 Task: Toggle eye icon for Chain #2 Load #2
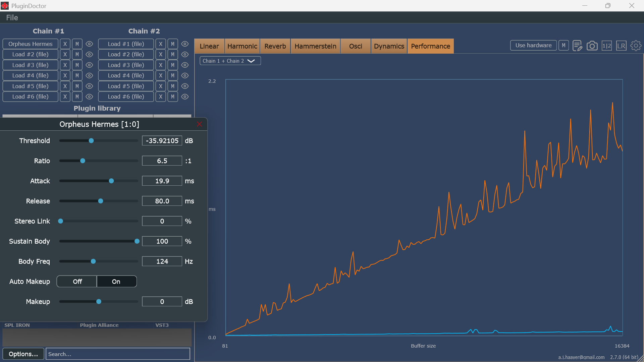185,54
